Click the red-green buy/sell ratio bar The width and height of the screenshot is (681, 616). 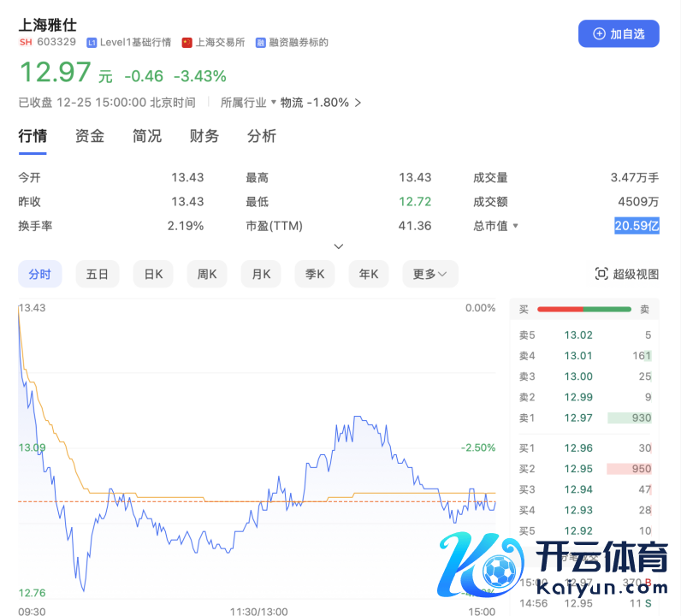[583, 310]
